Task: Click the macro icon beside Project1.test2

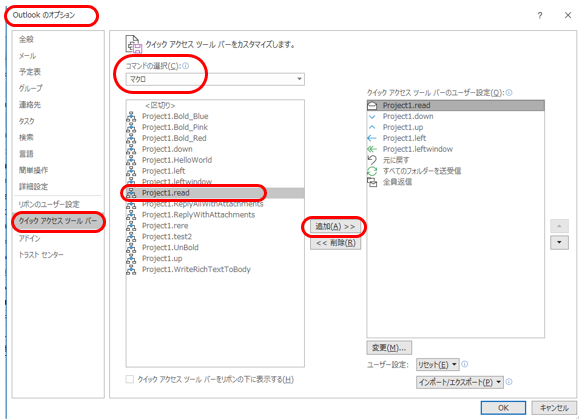Action: point(131,237)
